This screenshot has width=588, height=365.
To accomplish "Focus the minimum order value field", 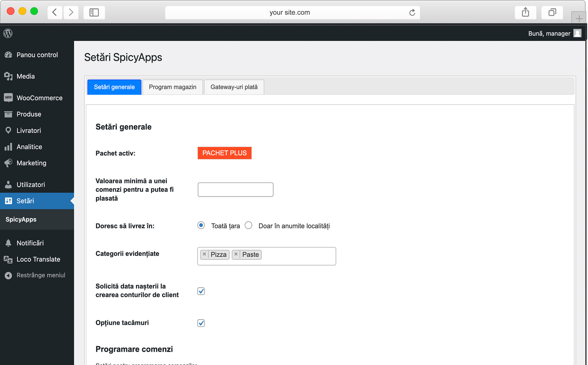I will click(235, 190).
